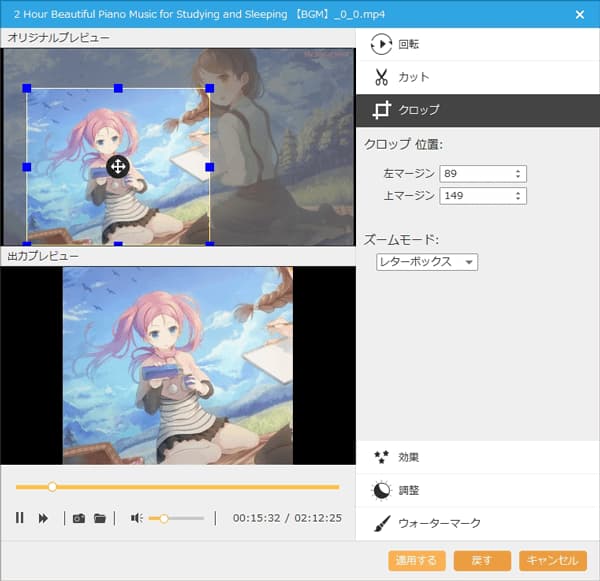Click the 左マージン input field

pos(483,174)
